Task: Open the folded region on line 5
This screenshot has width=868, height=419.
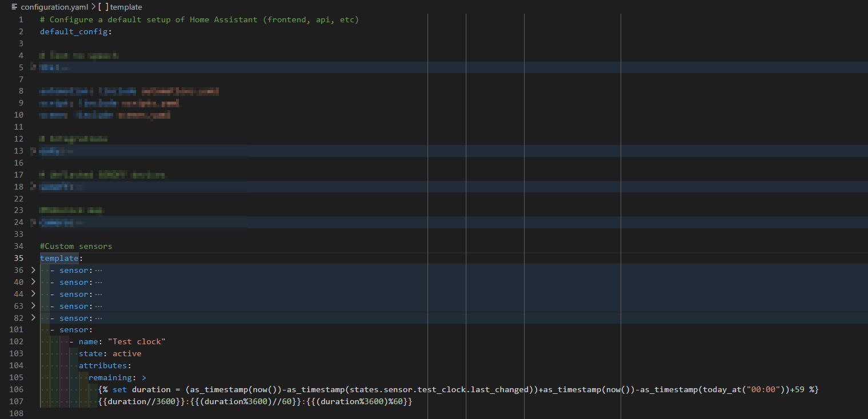Action: coord(33,67)
